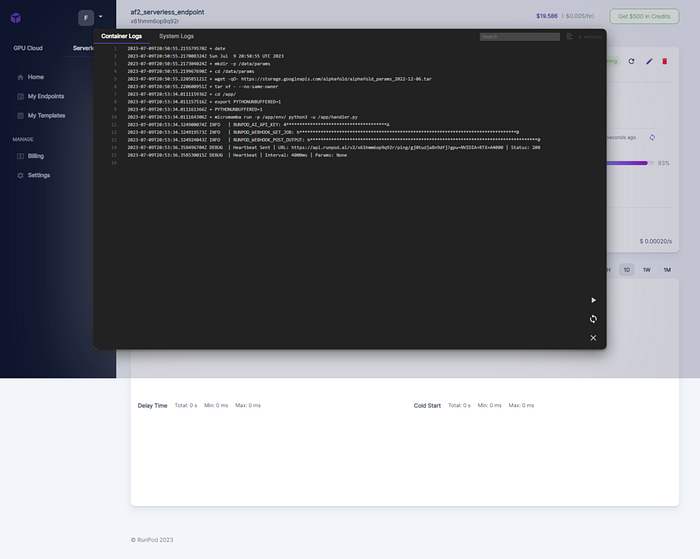Click the $19.586 account balance
700x559 pixels.
coord(547,16)
